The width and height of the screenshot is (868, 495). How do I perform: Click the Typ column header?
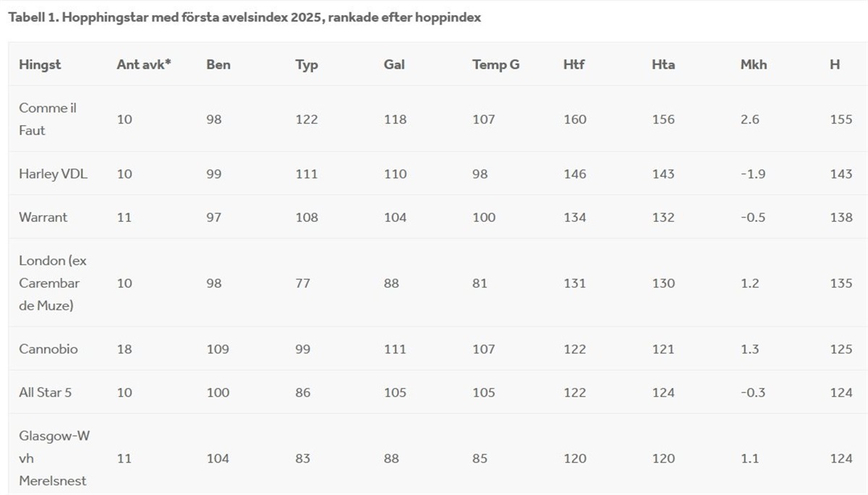point(306,64)
